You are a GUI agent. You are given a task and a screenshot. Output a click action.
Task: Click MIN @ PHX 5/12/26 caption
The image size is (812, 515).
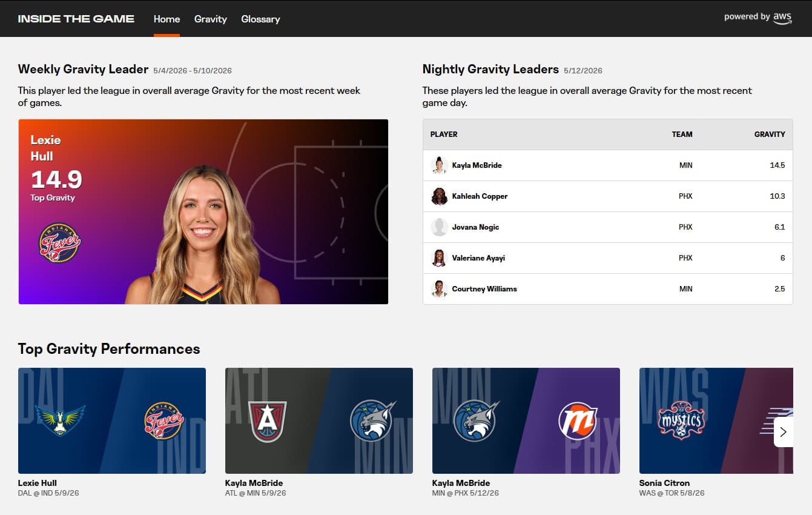click(x=465, y=493)
